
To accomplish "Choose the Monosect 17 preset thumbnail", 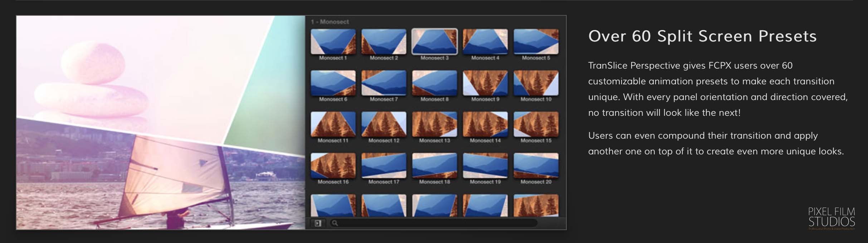I will 384,166.
